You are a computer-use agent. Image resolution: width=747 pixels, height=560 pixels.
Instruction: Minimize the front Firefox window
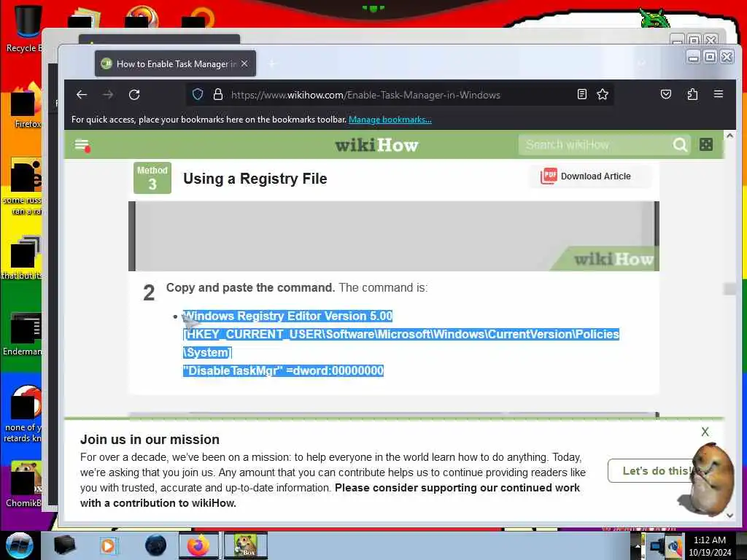[694, 57]
